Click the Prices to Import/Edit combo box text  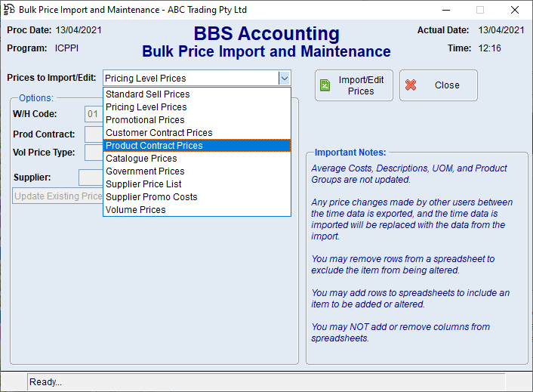click(x=189, y=78)
